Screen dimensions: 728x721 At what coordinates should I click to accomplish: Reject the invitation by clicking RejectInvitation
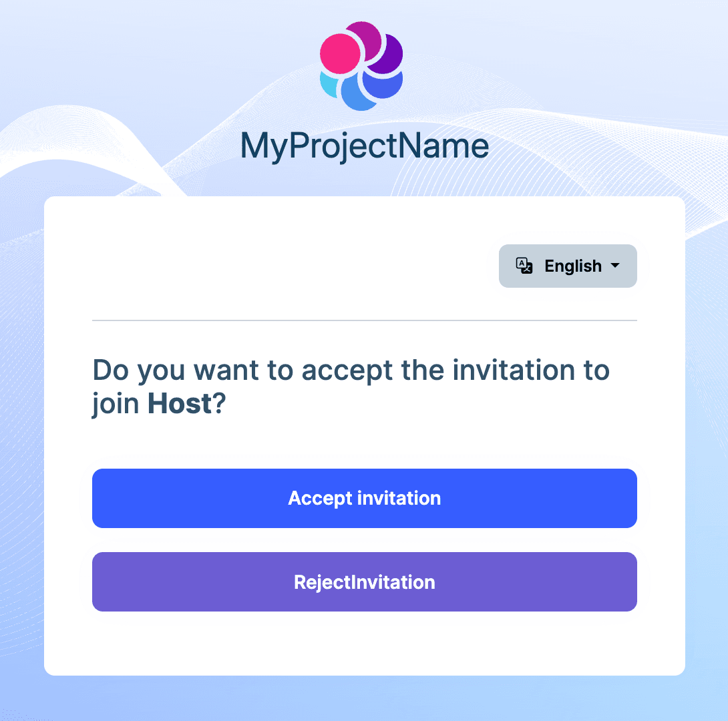click(364, 581)
